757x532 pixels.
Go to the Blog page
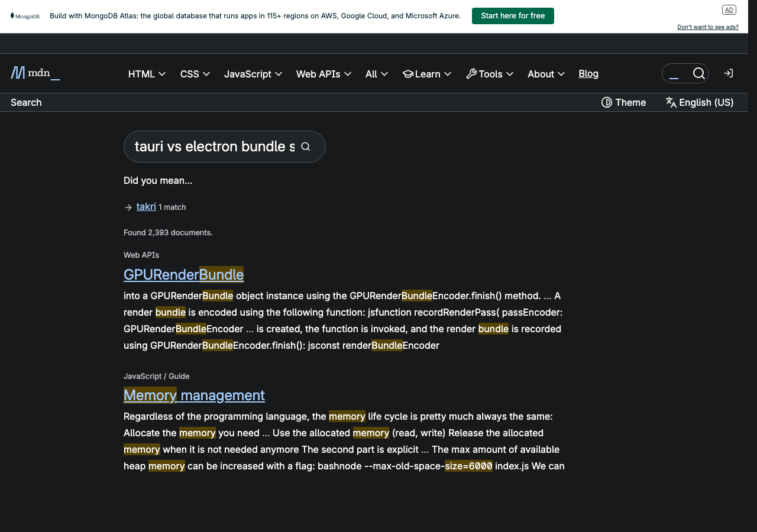588,73
